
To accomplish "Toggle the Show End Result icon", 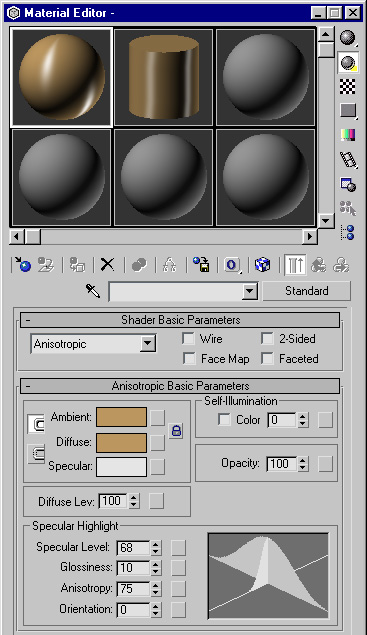I will 294,265.
